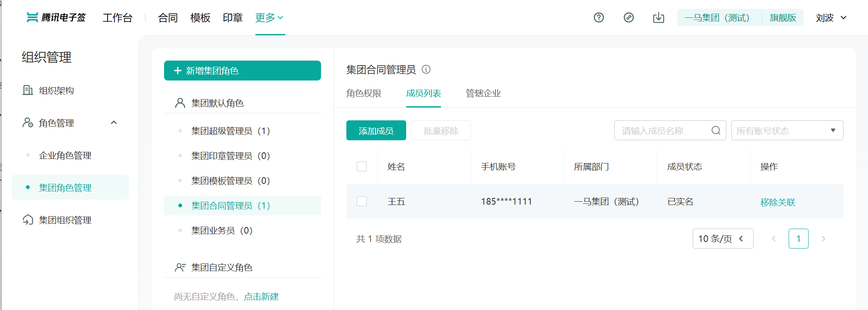Collapse the 角色管理 sidebar section
The image size is (868, 310).
(x=114, y=123)
